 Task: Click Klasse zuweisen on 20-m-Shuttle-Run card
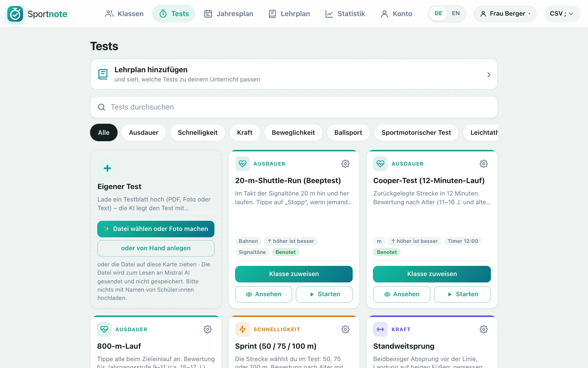click(294, 274)
